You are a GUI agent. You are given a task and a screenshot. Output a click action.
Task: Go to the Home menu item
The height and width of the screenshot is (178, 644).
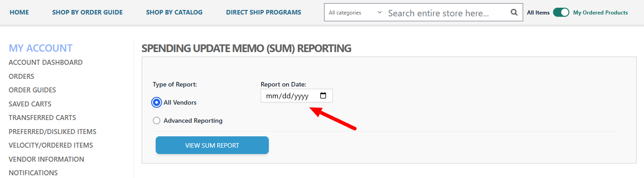19,12
